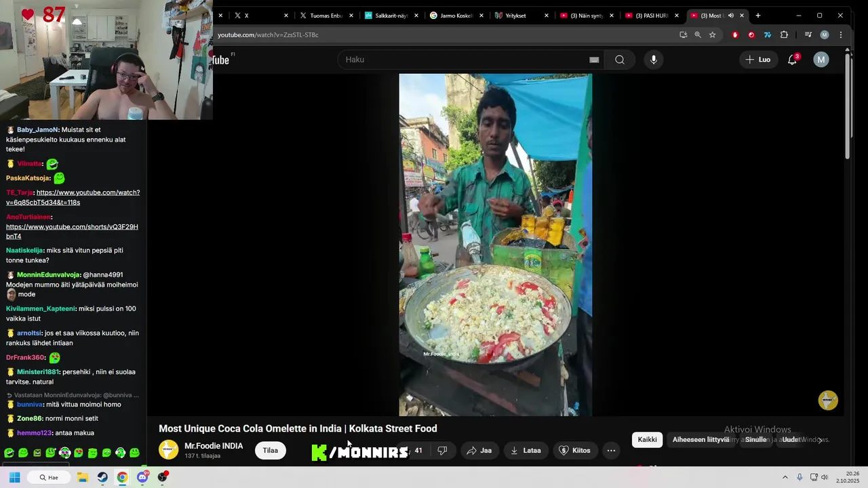Screen dimensions: 868x488
Task: Open Steam from the taskbar
Action: pyautogui.click(x=102, y=477)
